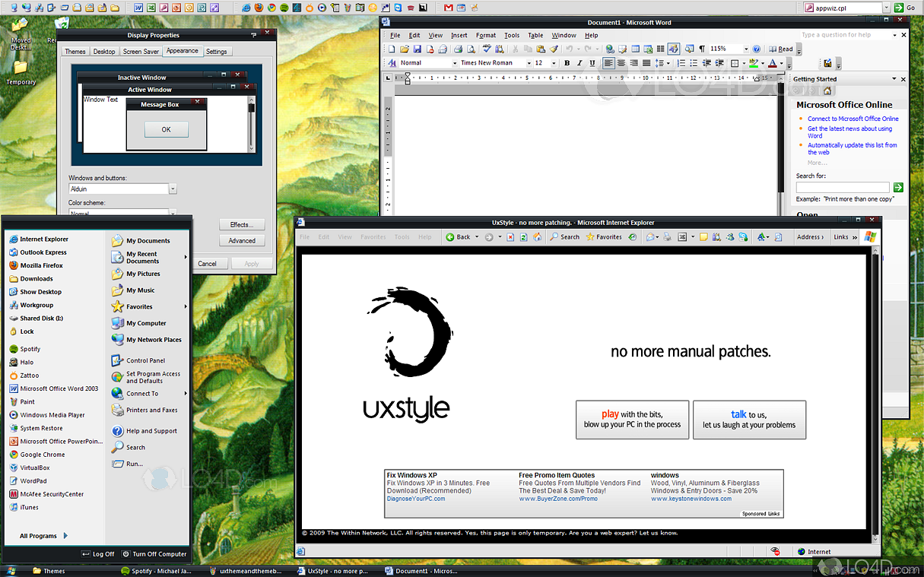Click the Advanced button in Display Properties
Viewport: 924px width, 577px height.
[242, 240]
